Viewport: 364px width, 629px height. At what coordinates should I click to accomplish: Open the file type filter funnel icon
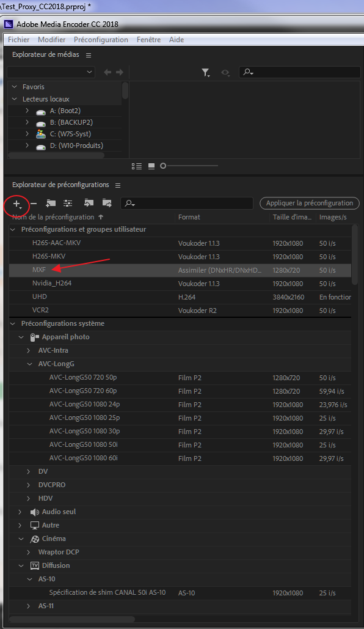[206, 72]
